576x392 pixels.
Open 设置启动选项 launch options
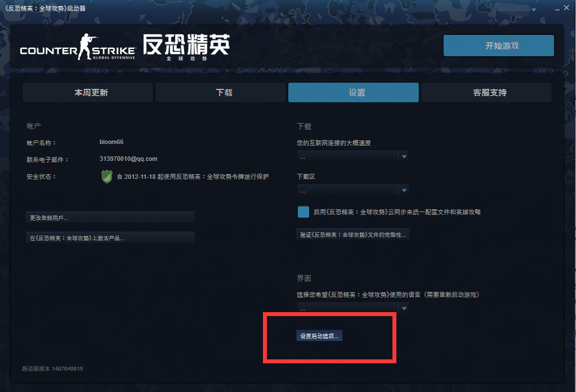(x=320, y=336)
